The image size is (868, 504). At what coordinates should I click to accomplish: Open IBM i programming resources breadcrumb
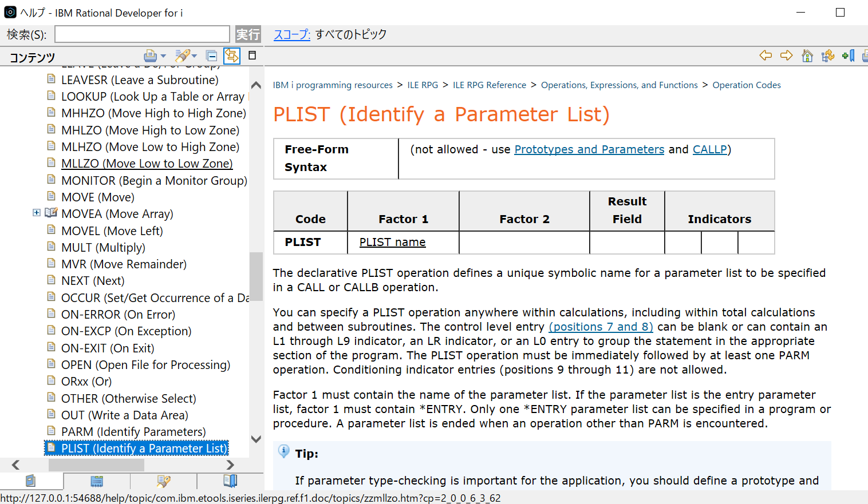point(333,85)
